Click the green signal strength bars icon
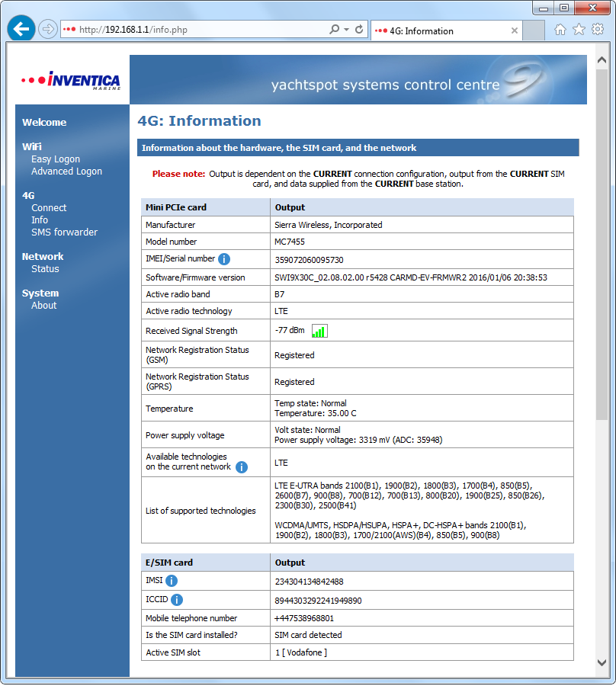The height and width of the screenshot is (686, 616). click(x=319, y=332)
